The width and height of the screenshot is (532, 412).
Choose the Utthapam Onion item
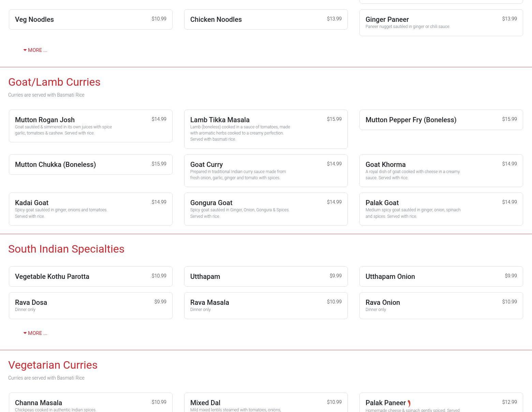[x=441, y=276]
